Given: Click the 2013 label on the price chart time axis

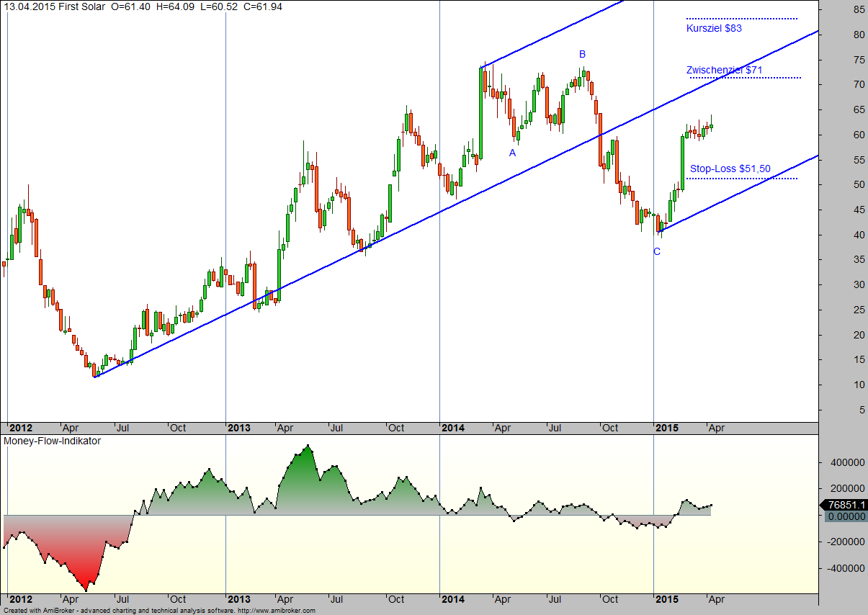Looking at the screenshot, I should (x=239, y=428).
